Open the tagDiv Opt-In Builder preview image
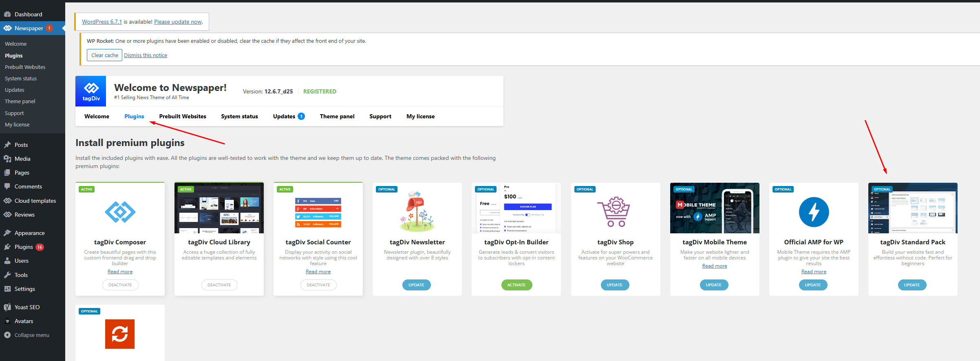 point(516,208)
